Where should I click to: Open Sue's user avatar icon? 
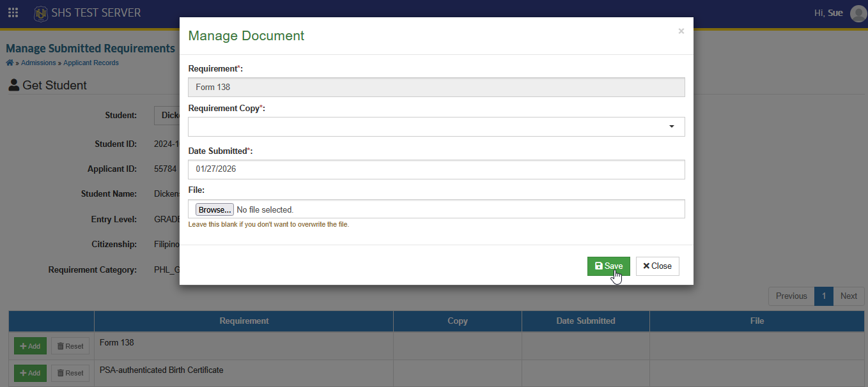[858, 13]
